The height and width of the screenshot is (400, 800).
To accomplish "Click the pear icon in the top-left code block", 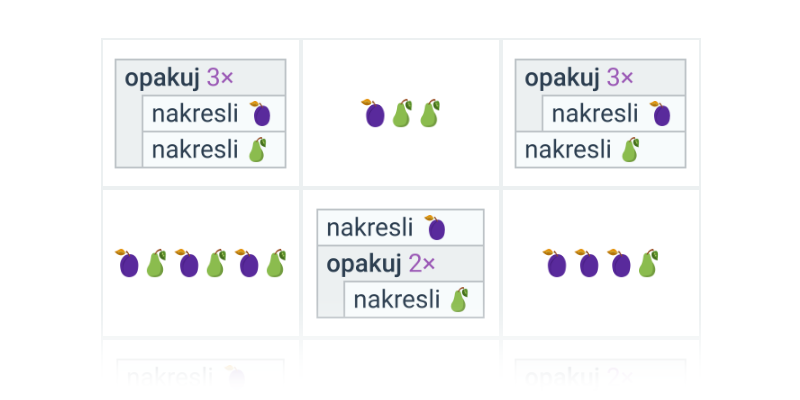I will click(x=257, y=150).
